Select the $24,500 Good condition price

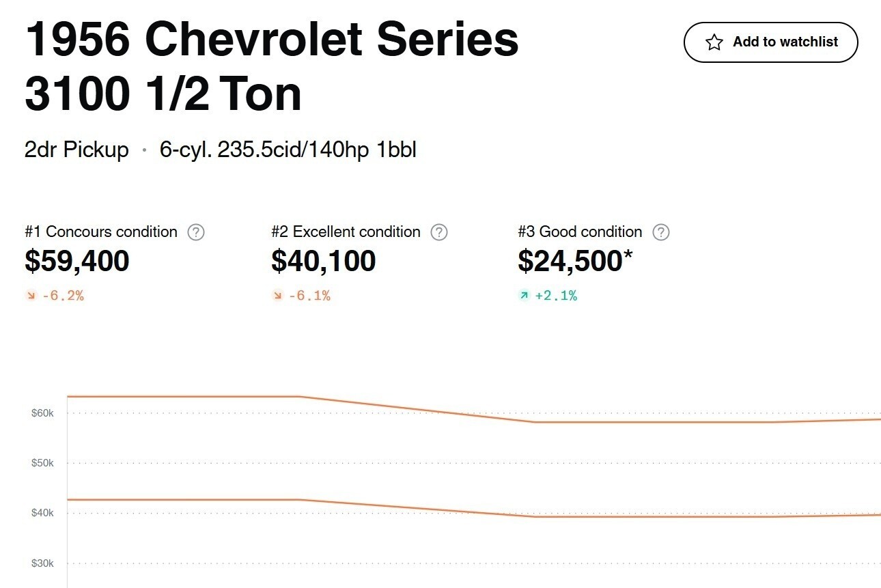coord(570,261)
